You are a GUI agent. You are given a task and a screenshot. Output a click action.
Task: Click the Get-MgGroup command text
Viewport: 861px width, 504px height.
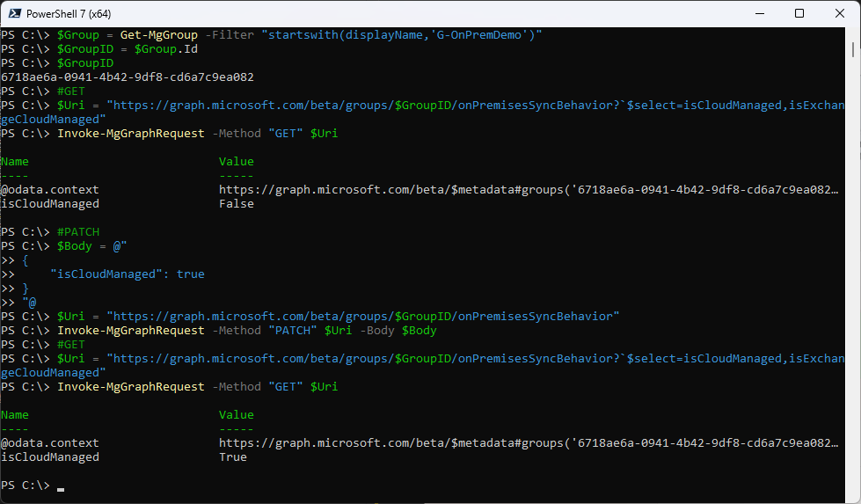coord(155,34)
